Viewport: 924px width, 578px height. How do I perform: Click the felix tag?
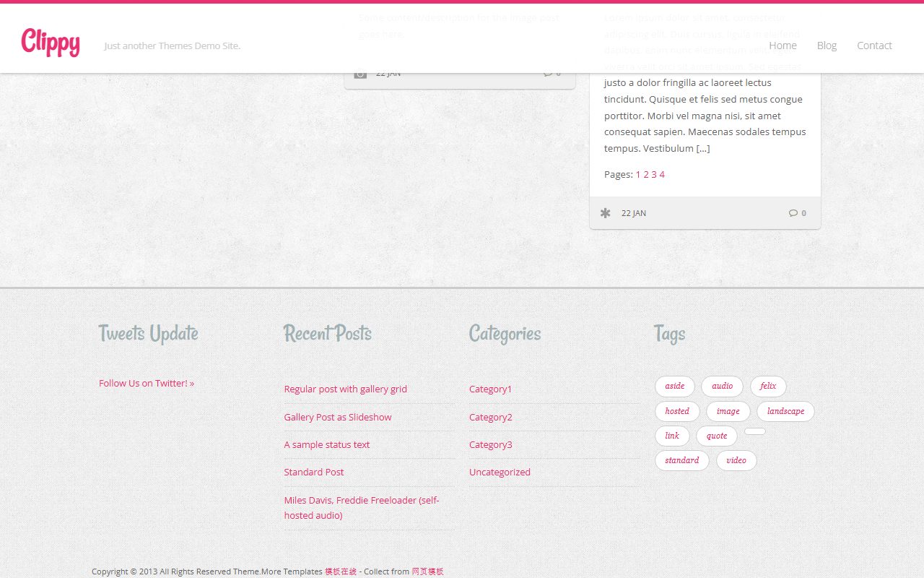[768, 386]
